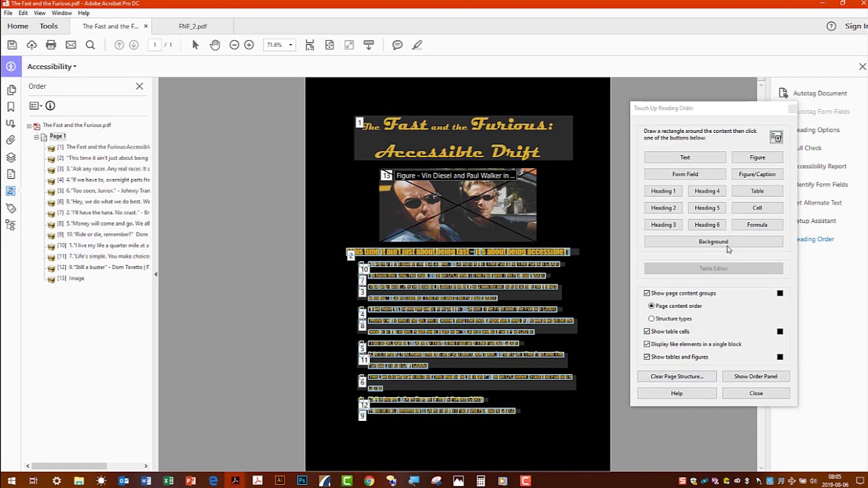868x488 pixels.
Task: Open the Windows Start menu
Action: tap(11, 481)
